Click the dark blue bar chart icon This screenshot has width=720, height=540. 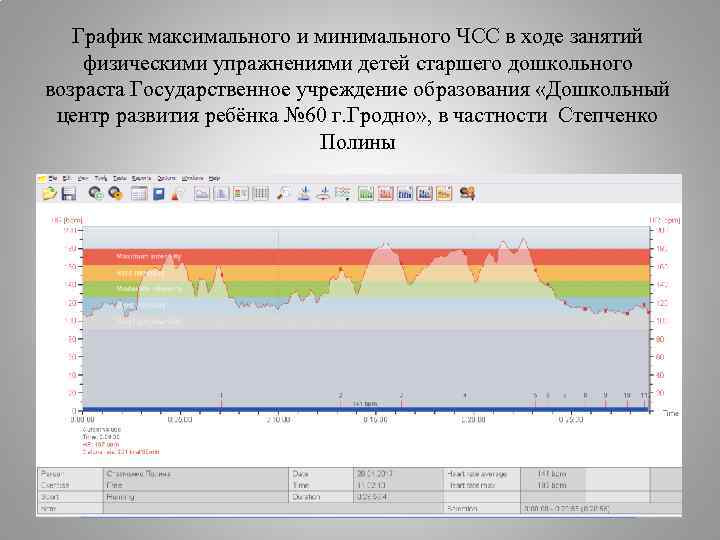coord(424,193)
